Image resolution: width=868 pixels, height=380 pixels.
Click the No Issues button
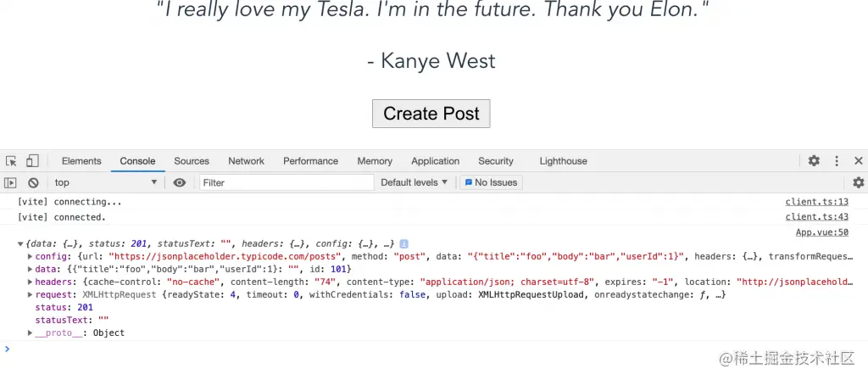tap(491, 182)
